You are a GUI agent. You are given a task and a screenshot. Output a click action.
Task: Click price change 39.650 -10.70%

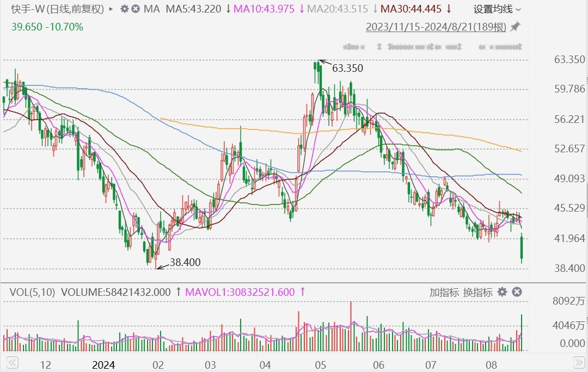(47, 27)
